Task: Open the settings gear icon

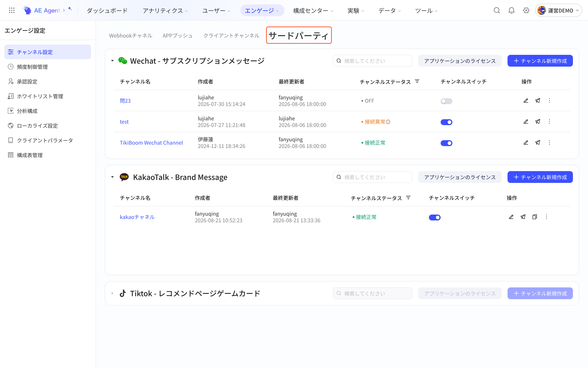Action: pyautogui.click(x=526, y=10)
